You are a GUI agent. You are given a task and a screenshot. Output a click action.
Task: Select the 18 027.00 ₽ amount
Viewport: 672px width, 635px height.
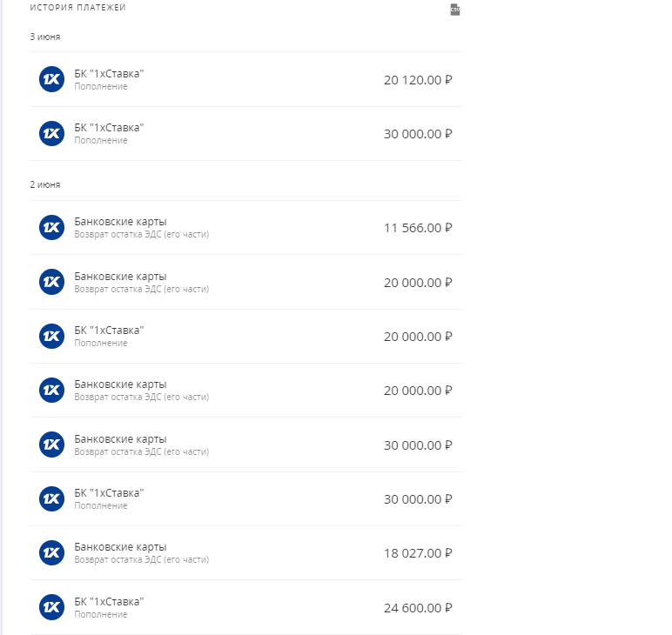[418, 554]
